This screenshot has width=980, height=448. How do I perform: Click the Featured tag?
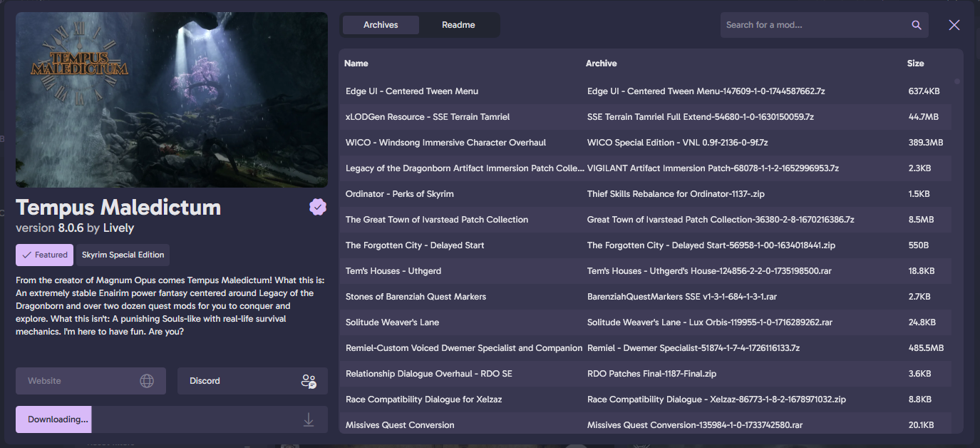(44, 255)
